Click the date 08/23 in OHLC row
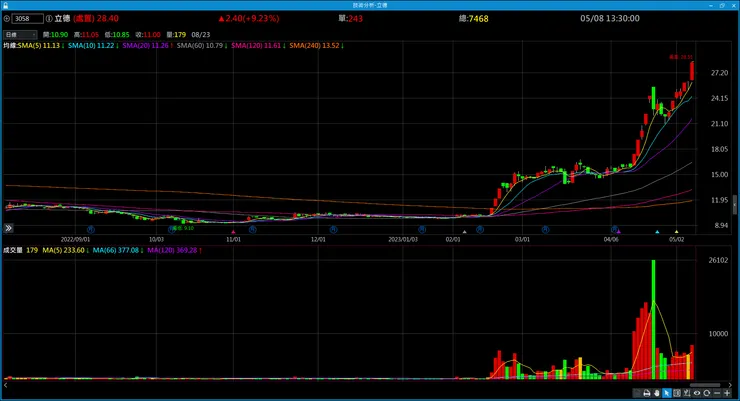This screenshot has width=740, height=401. (x=201, y=34)
